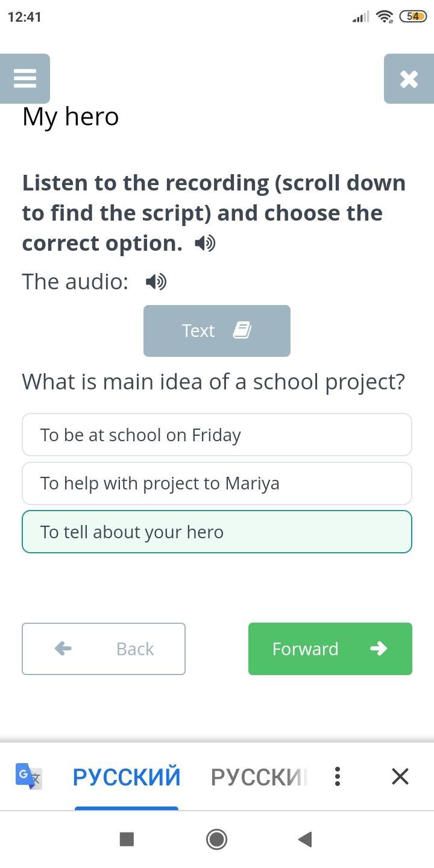Switch to the second grey РУССКИЙ tab
This screenshot has height=868, width=434.
259,777
